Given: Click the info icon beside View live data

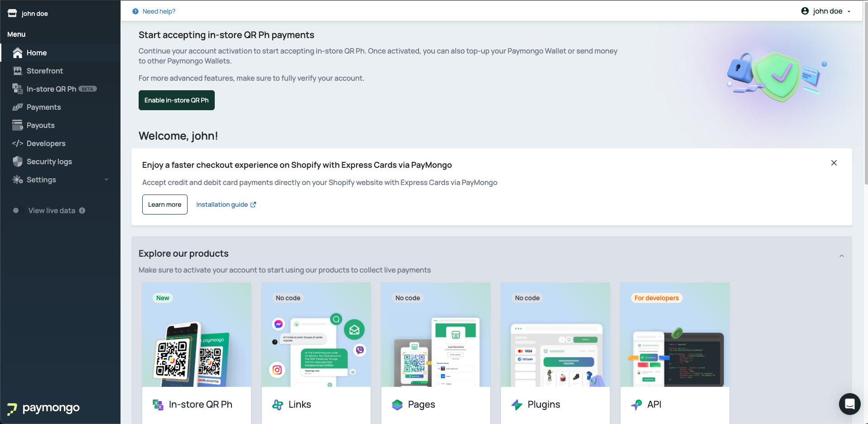Looking at the screenshot, I should pos(82,210).
